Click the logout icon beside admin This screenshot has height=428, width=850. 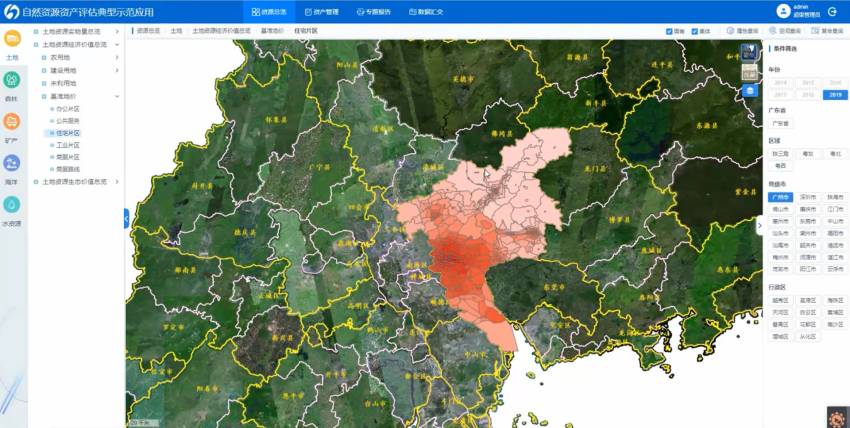[830, 11]
